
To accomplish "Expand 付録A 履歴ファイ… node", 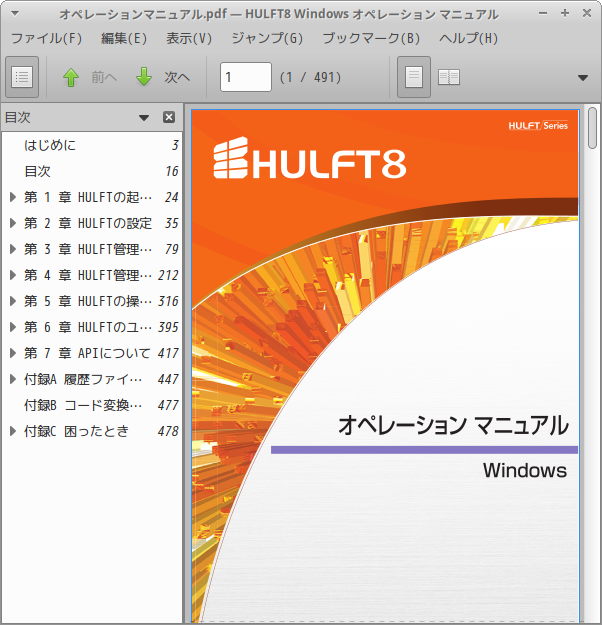I will point(13,379).
